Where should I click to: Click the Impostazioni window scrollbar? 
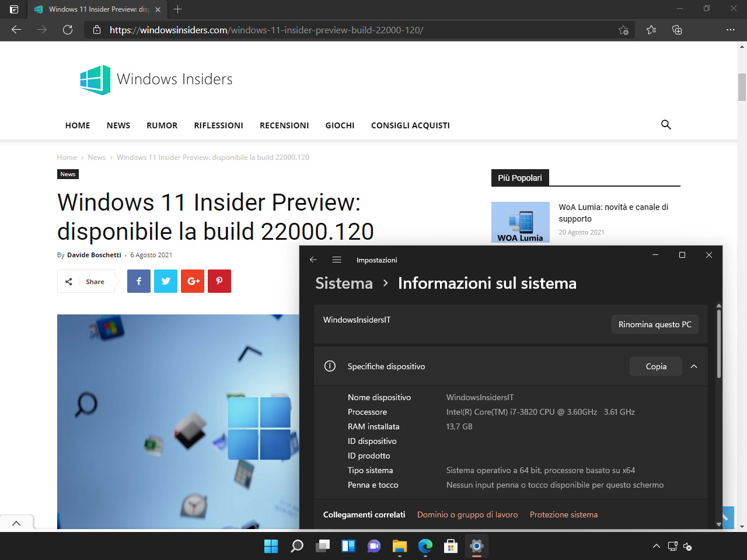719,344
